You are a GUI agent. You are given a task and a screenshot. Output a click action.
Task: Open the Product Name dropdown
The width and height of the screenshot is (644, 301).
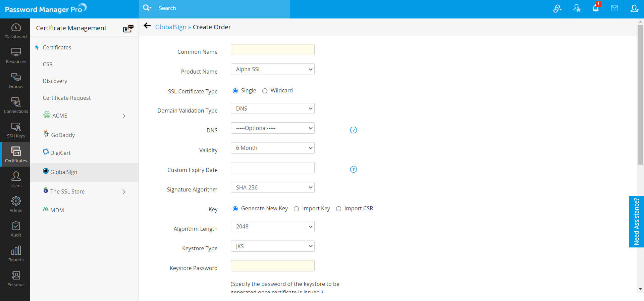272,69
